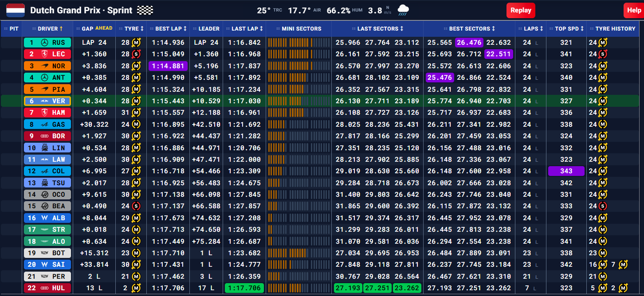
Task: Click the 25° track temperature reading
Action: pyautogui.click(x=263, y=10)
